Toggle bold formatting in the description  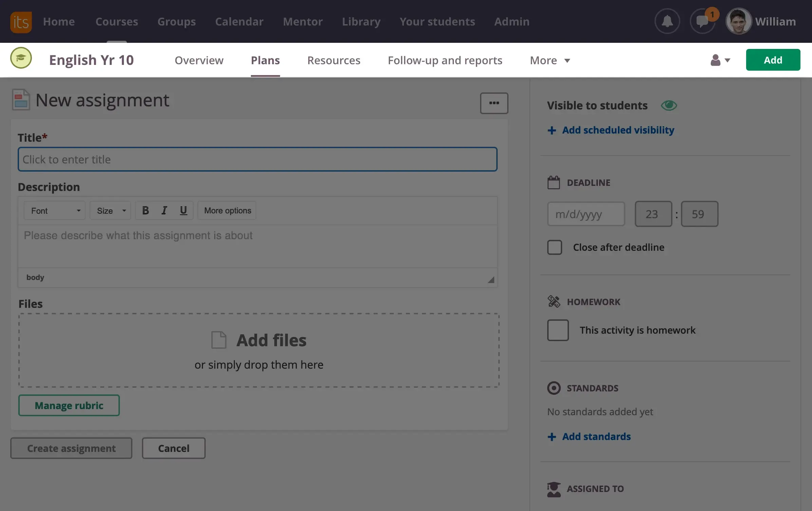[x=145, y=211]
